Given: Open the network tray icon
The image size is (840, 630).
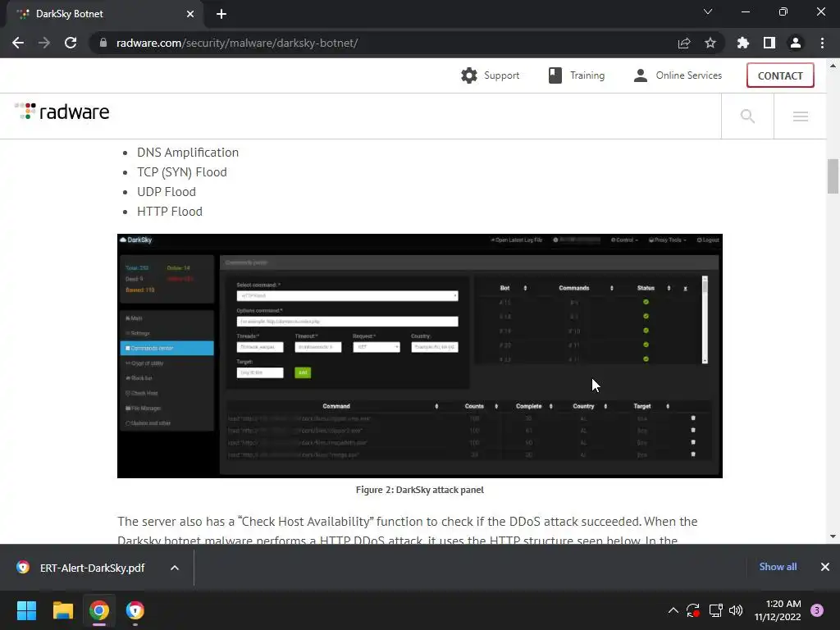Looking at the screenshot, I should [715, 610].
